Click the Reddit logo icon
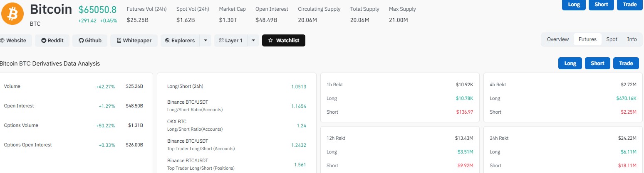644x173 pixels. click(x=44, y=41)
